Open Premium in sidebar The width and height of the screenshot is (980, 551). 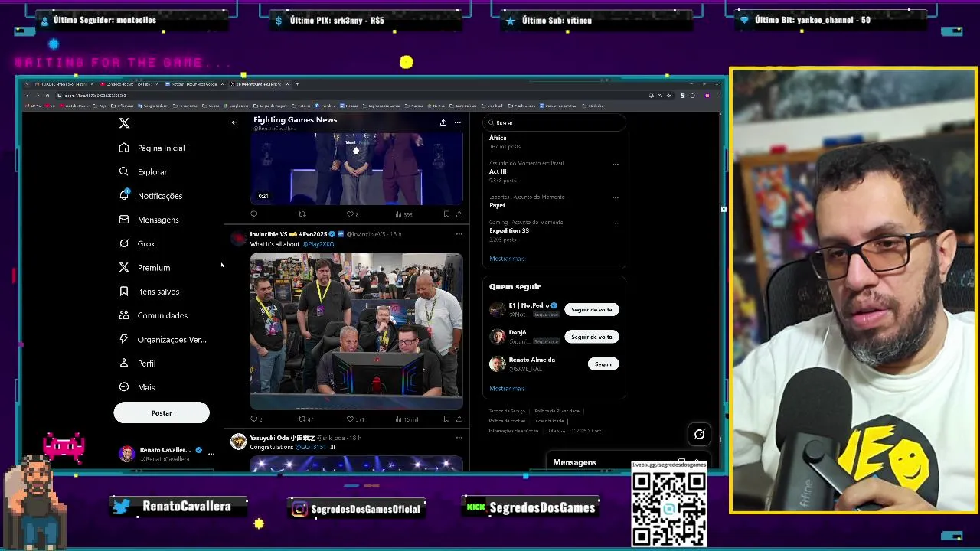[145, 268]
